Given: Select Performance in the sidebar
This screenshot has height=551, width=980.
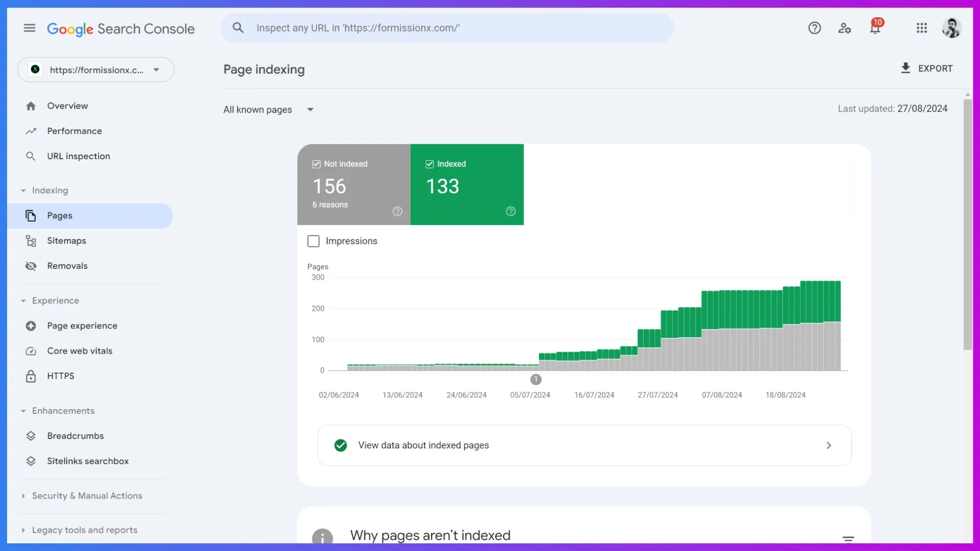Looking at the screenshot, I should [x=74, y=131].
